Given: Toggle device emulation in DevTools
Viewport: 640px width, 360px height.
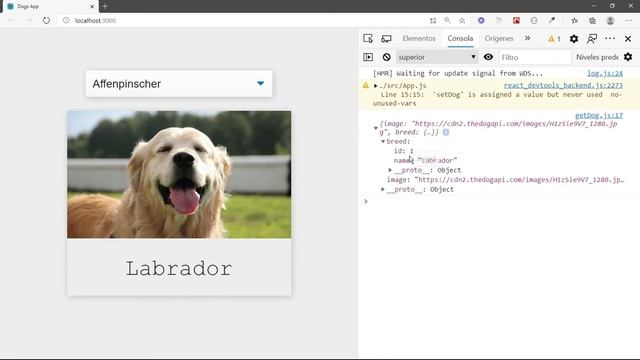Looking at the screenshot, I should (x=386, y=38).
